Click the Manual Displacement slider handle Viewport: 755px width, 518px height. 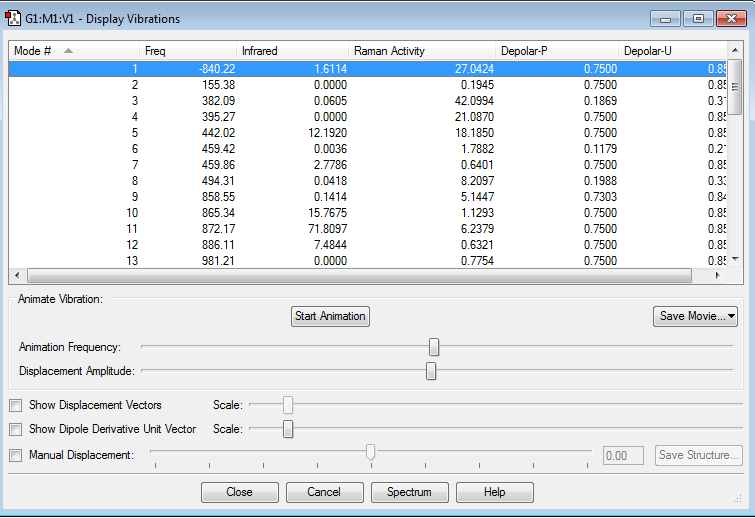[x=370, y=452]
